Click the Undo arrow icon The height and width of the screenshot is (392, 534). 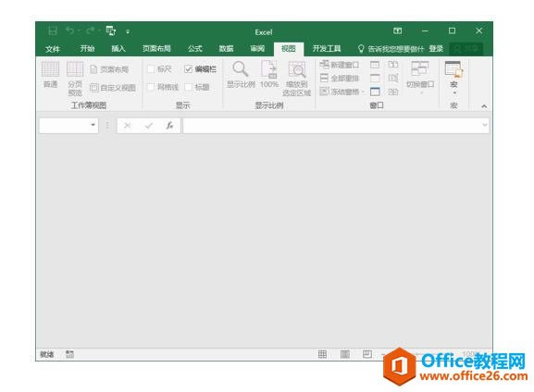(x=69, y=31)
